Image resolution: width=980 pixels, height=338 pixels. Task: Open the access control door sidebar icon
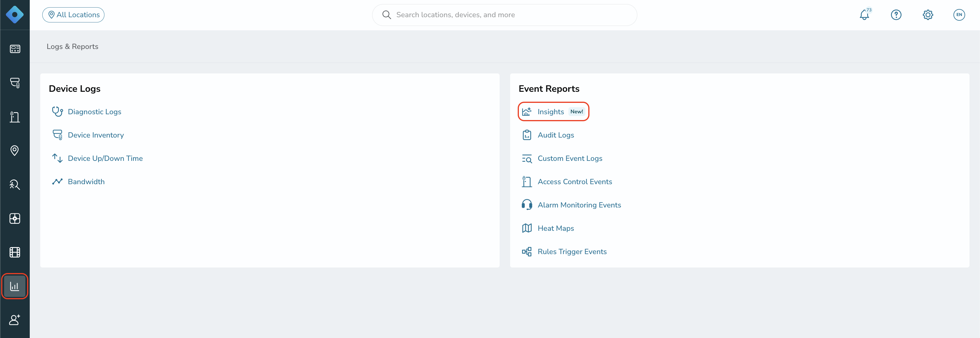[15, 117]
